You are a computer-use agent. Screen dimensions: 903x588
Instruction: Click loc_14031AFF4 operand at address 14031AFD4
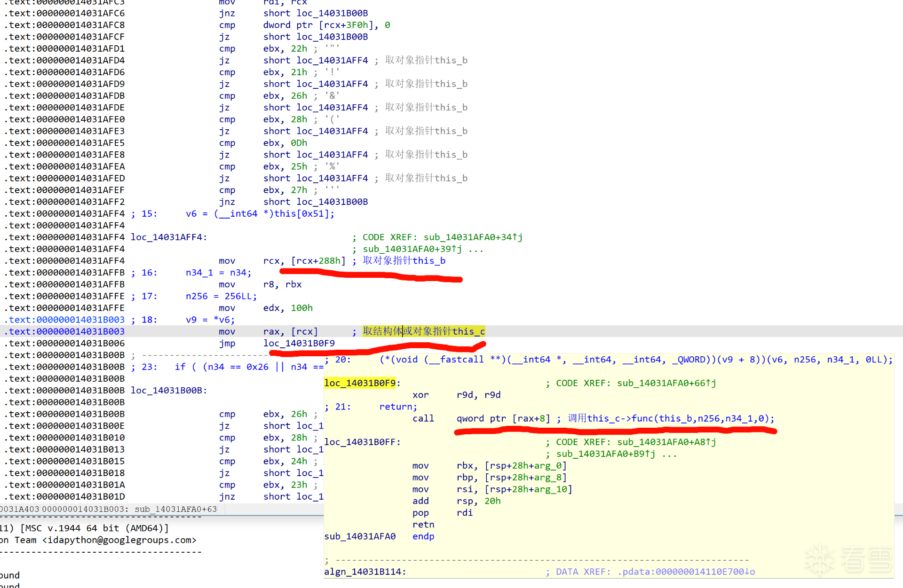point(332,60)
